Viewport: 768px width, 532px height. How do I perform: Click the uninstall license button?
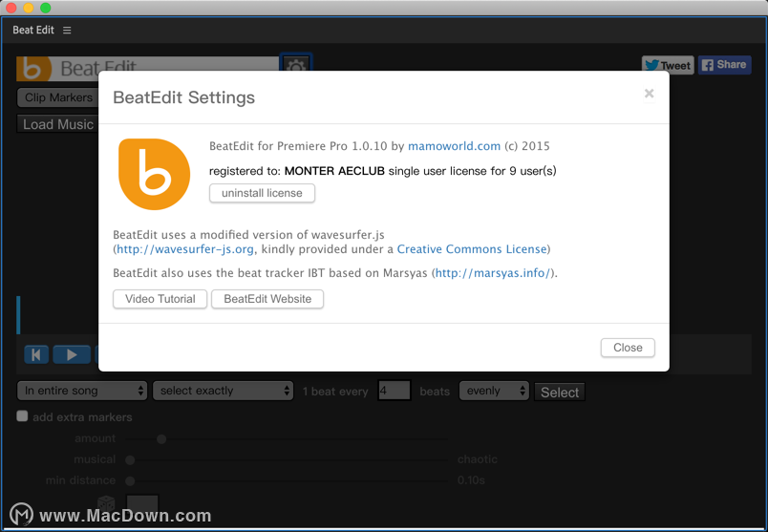tap(262, 193)
